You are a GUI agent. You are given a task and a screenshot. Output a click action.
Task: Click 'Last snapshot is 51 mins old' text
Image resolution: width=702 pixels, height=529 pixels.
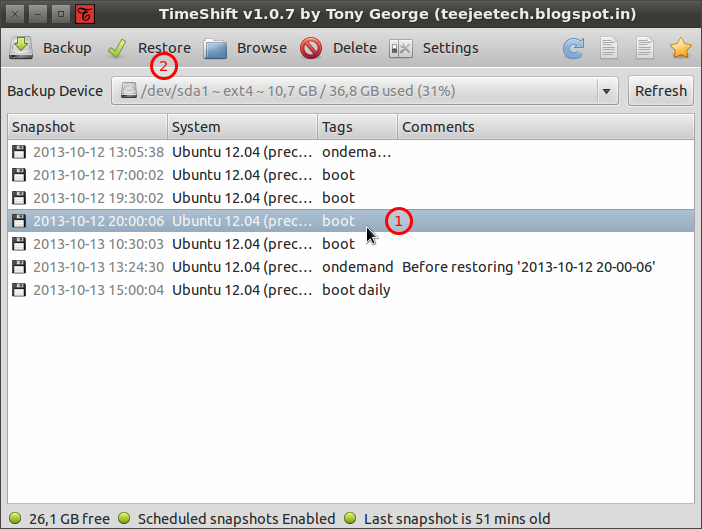(457, 519)
